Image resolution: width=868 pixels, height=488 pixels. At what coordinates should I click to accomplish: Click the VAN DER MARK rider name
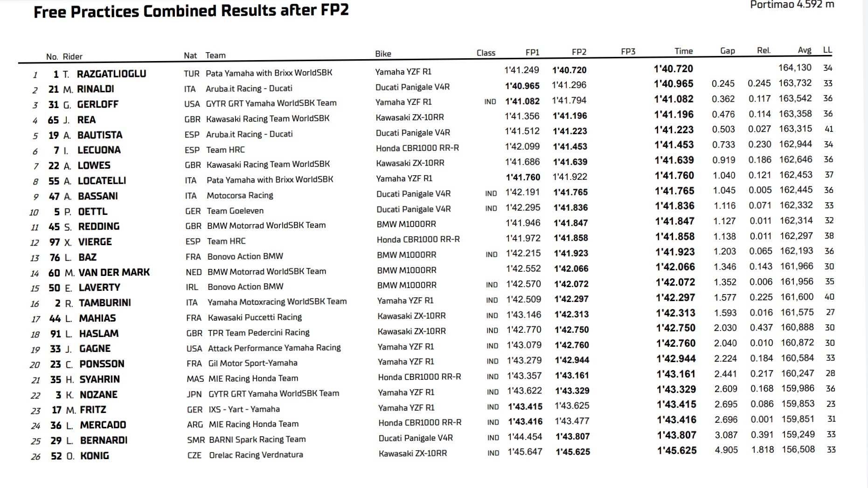click(x=114, y=272)
